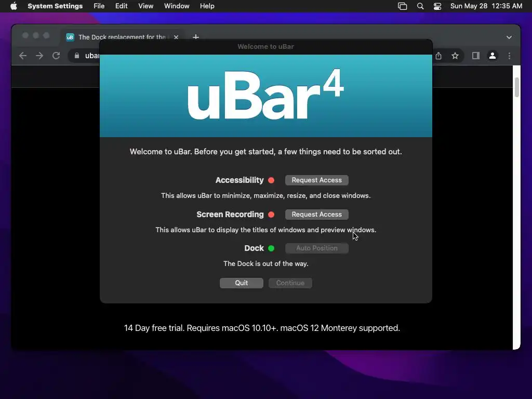Click the Auto Position button for Dock
The image size is (532, 399).
[x=316, y=248]
